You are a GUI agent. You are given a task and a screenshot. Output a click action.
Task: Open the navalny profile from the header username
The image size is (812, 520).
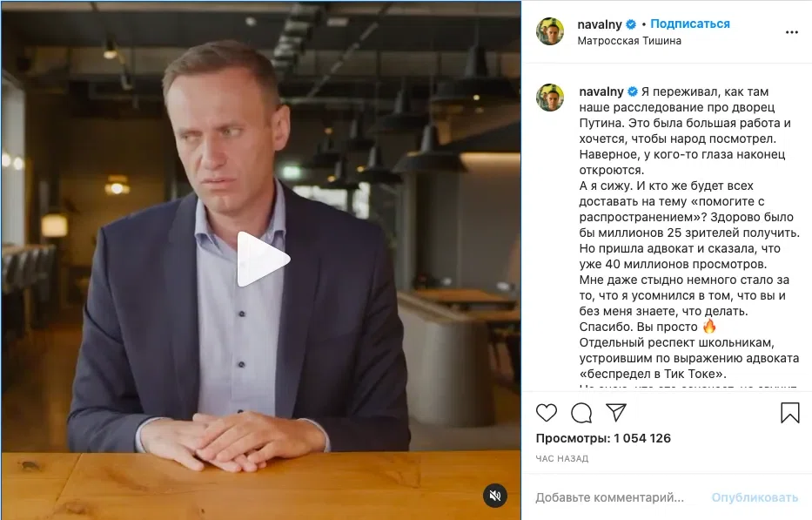coord(599,24)
